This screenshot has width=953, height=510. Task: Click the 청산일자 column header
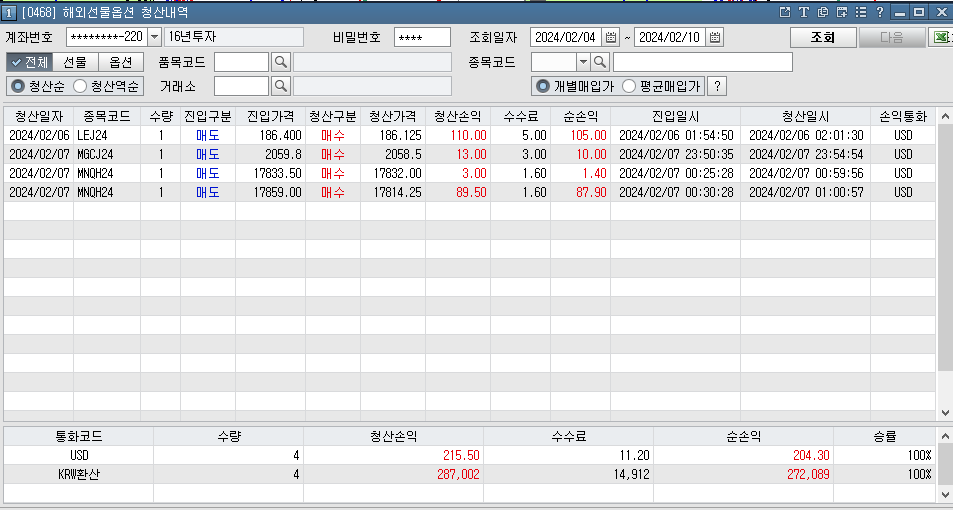39,116
